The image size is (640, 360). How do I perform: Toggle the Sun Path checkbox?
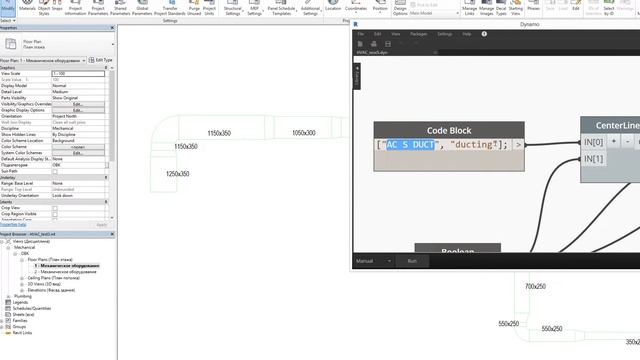click(55, 171)
